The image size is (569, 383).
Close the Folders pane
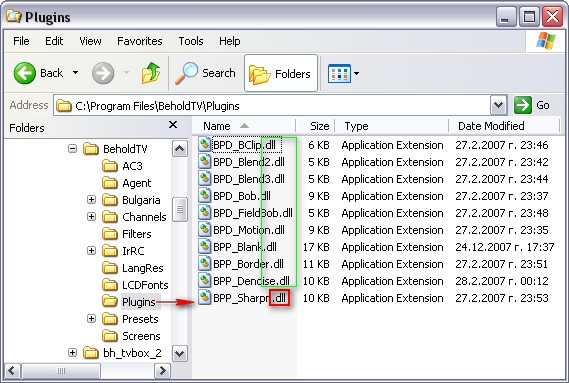(173, 125)
